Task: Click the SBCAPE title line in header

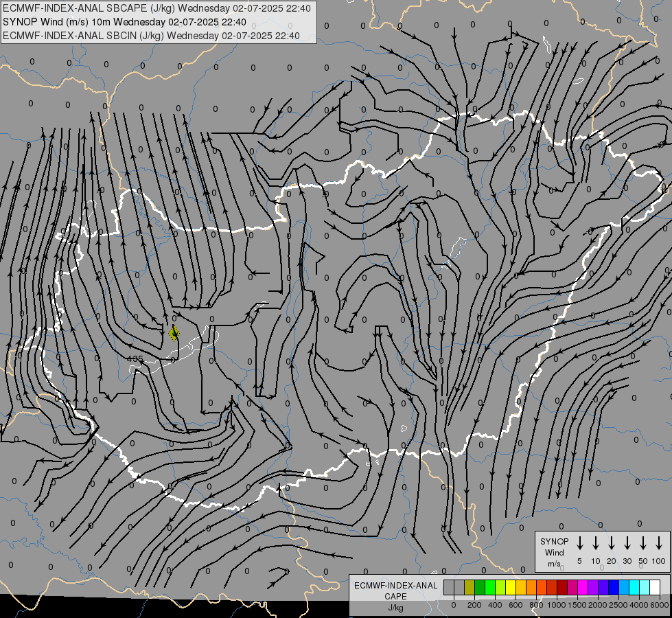Action: click(x=157, y=8)
